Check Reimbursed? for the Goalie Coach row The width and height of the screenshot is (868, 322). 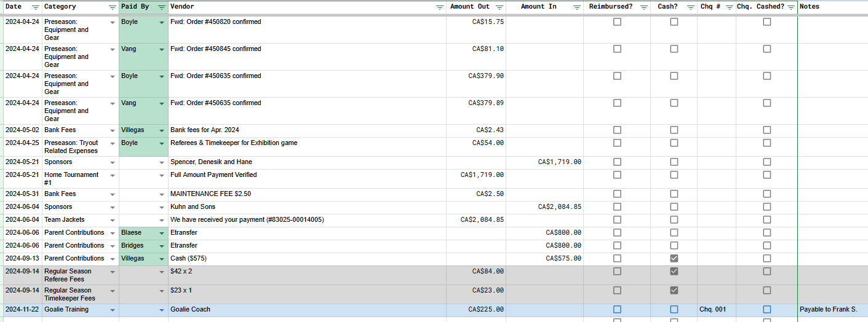click(x=617, y=310)
